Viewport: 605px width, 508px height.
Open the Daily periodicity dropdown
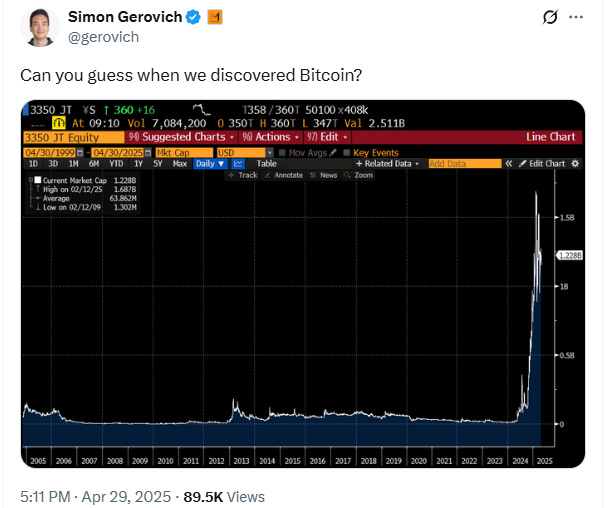[210, 164]
